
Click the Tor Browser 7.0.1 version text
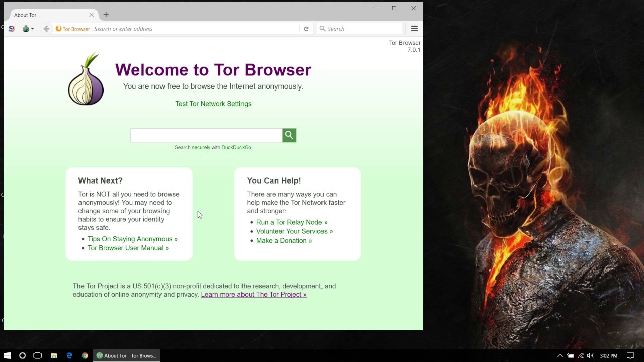(x=405, y=46)
